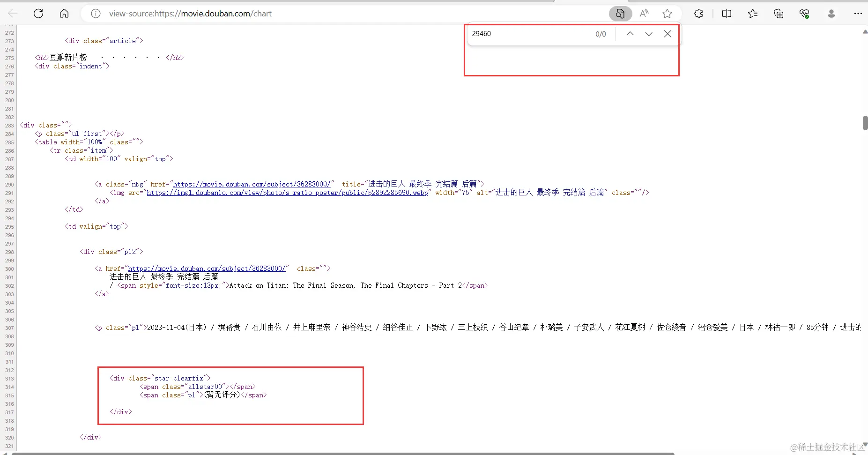Click the 2023-11-04(日本) release date text
The height and width of the screenshot is (455, 868).
click(x=177, y=328)
